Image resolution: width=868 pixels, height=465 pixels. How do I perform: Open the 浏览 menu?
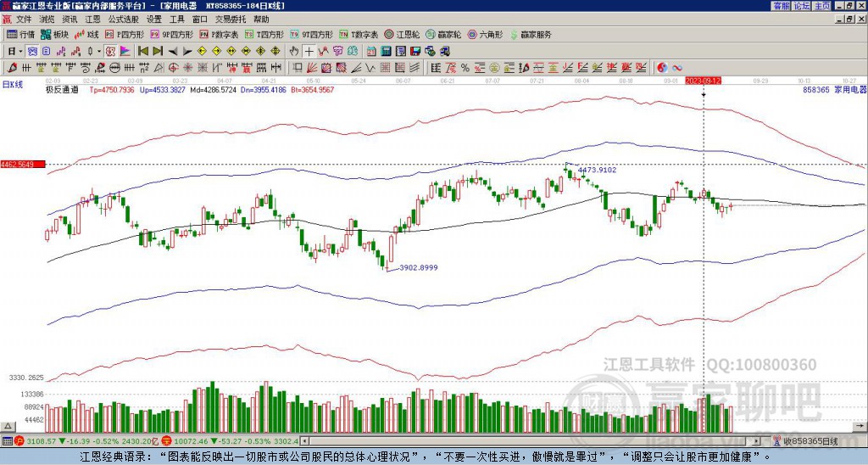click(47, 20)
